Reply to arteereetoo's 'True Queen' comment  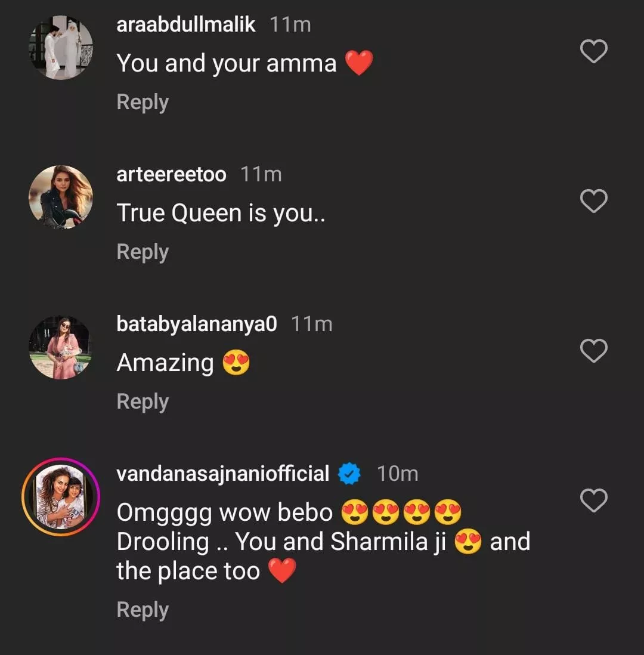click(143, 252)
